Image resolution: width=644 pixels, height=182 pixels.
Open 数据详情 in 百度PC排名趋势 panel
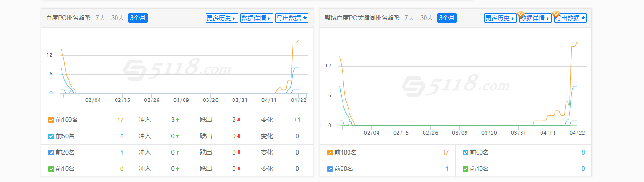click(257, 18)
